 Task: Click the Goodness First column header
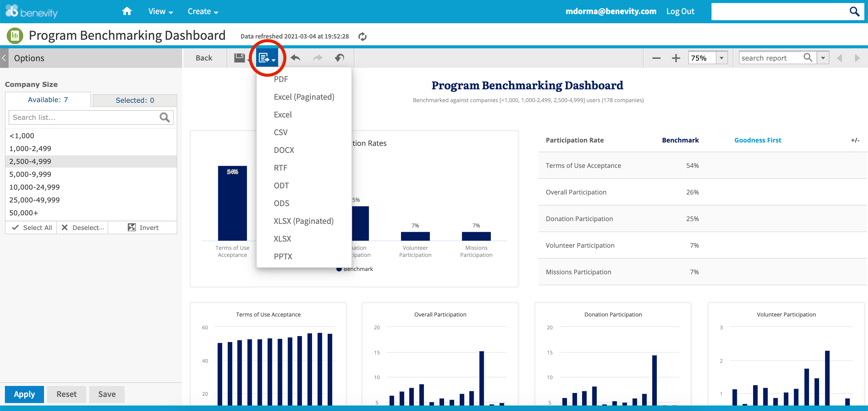(x=757, y=140)
